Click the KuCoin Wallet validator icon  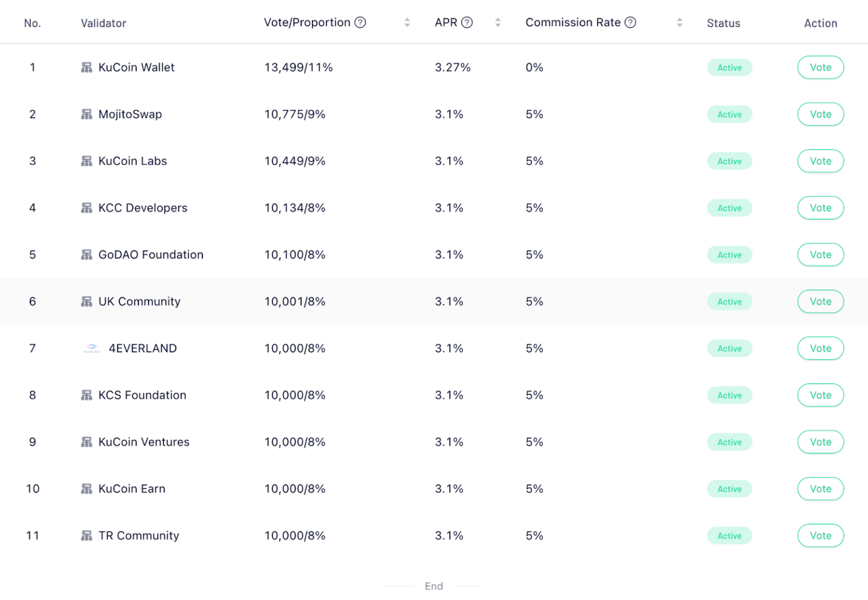[86, 68]
